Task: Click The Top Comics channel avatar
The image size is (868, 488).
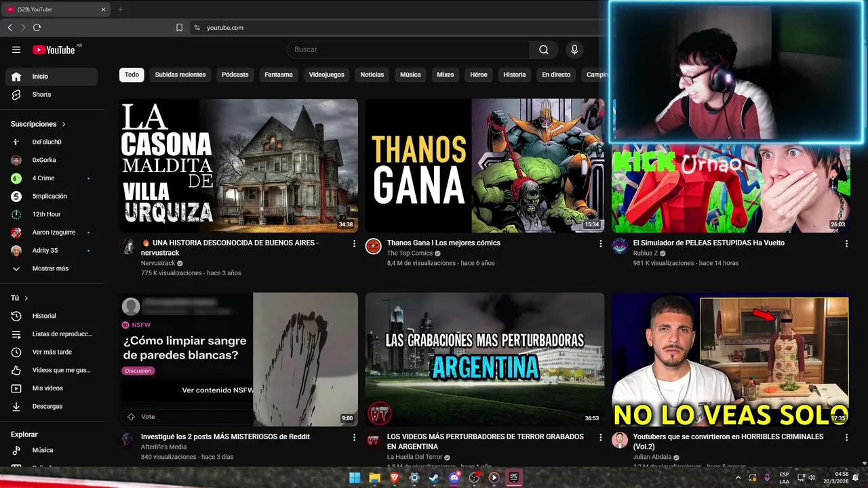Action: 374,246
